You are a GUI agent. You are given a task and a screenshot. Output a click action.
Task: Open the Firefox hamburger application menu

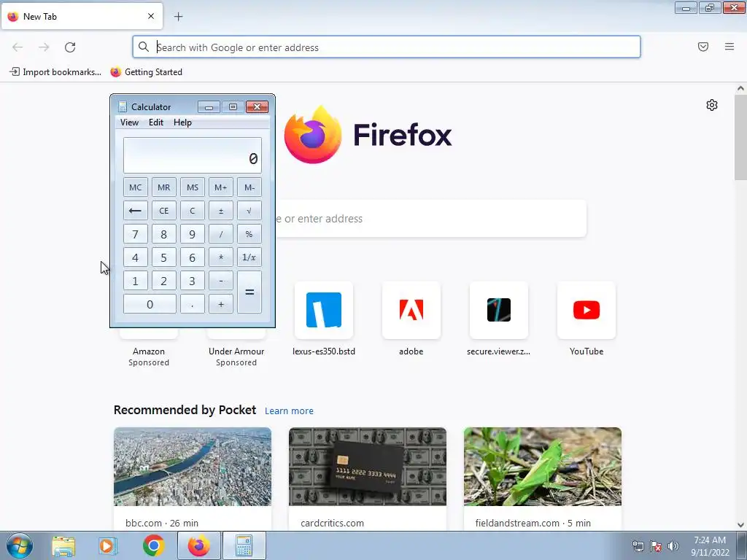pos(729,47)
